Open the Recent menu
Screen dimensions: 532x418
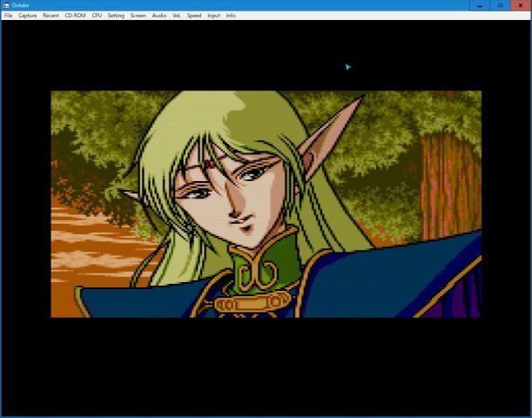tap(51, 16)
